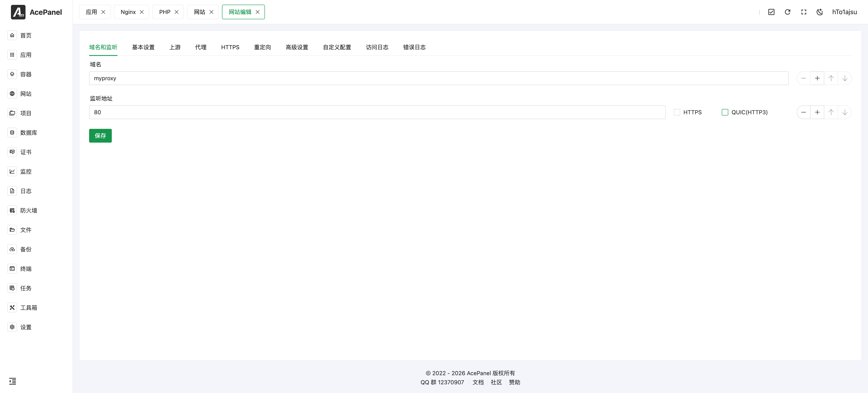Collapse the sidebar navigation

coord(13,381)
